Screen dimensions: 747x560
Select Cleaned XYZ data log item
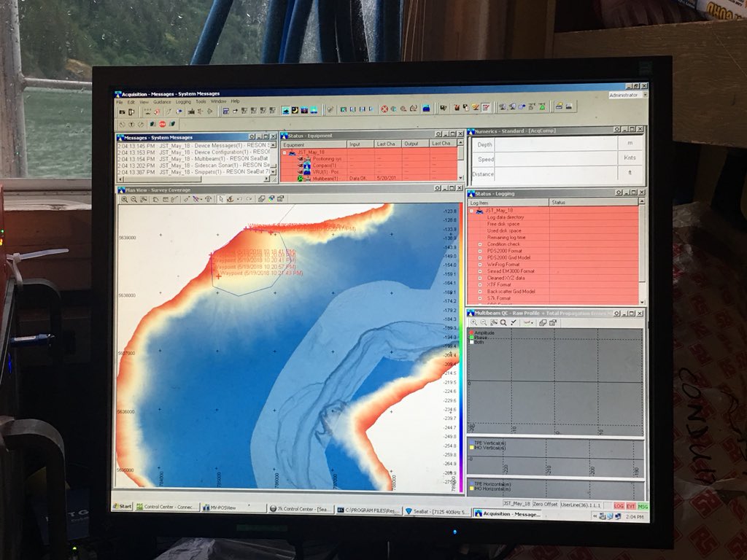coord(506,278)
